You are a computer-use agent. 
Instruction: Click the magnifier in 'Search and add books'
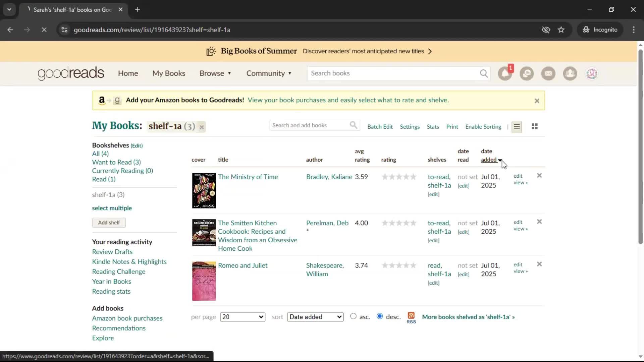(x=354, y=125)
